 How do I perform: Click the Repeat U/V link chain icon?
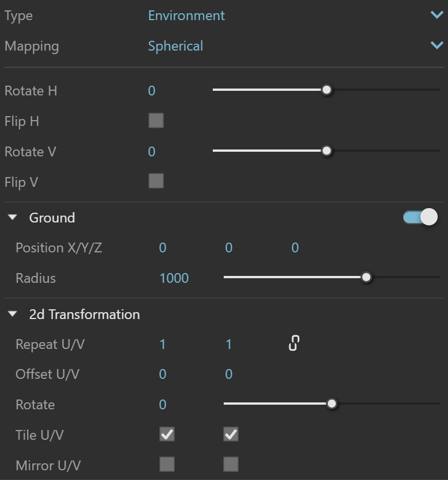(294, 343)
